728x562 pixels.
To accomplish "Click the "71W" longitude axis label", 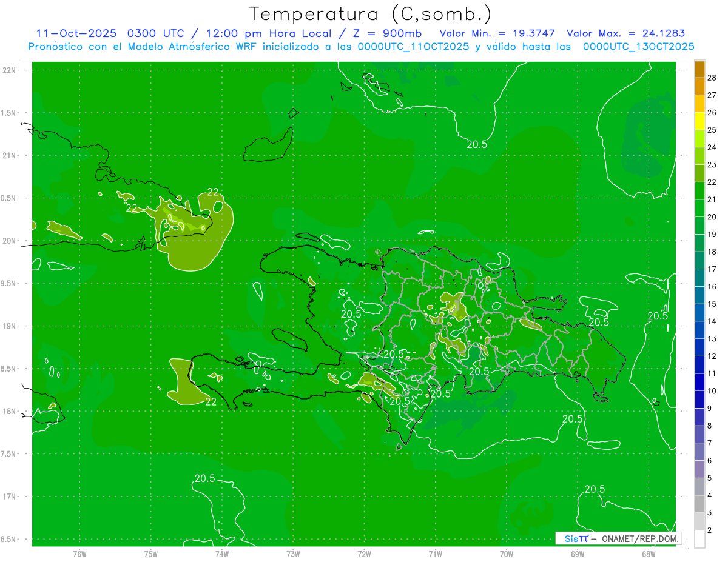I will click(435, 554).
